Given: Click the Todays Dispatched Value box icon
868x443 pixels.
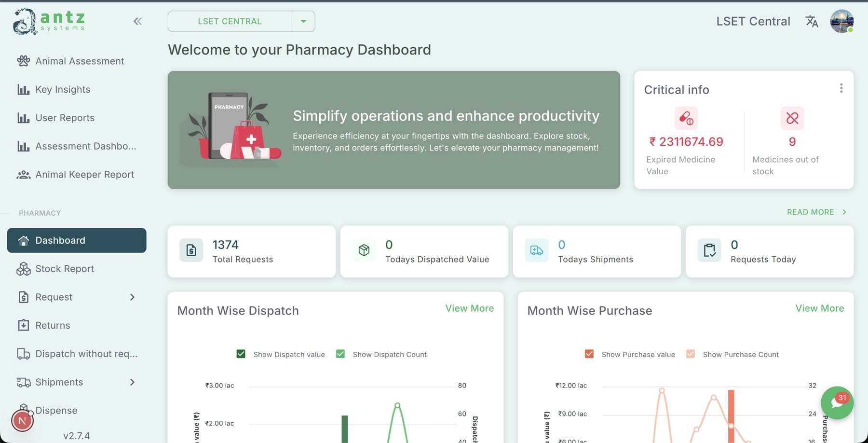Looking at the screenshot, I should 364,250.
